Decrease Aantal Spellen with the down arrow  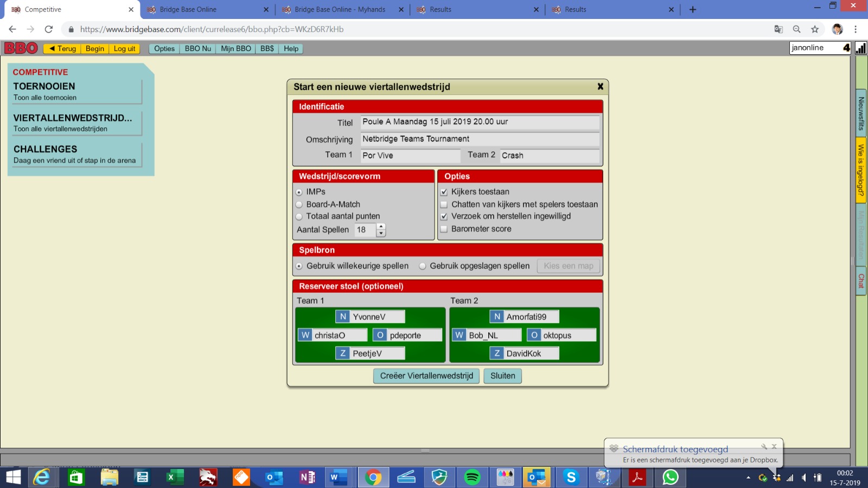point(381,233)
